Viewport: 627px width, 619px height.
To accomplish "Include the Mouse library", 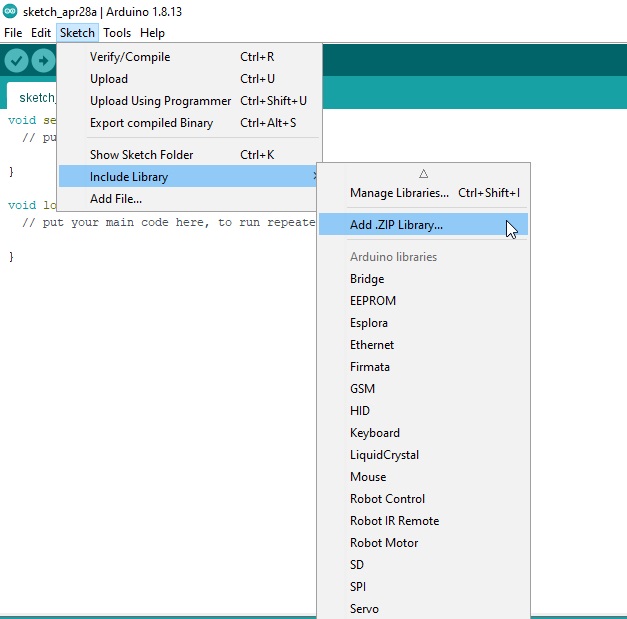I will point(423,477).
